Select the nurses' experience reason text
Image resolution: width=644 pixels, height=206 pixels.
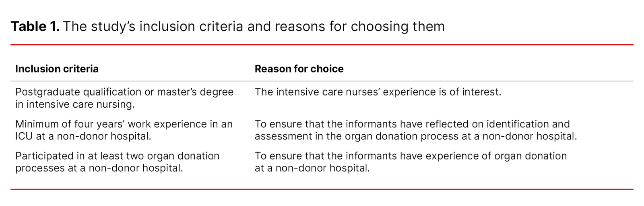[x=378, y=92]
